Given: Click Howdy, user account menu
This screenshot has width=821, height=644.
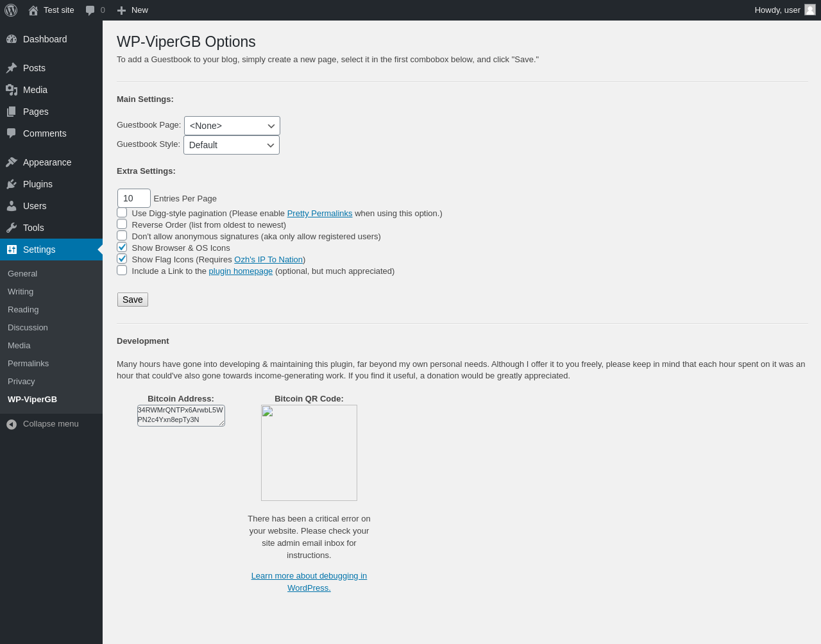Looking at the screenshot, I should (785, 10).
